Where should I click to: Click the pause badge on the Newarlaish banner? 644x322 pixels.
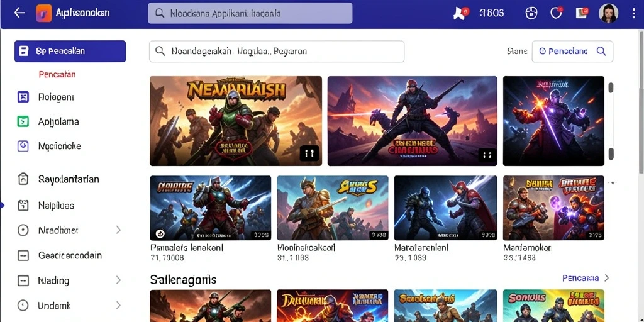click(x=309, y=154)
